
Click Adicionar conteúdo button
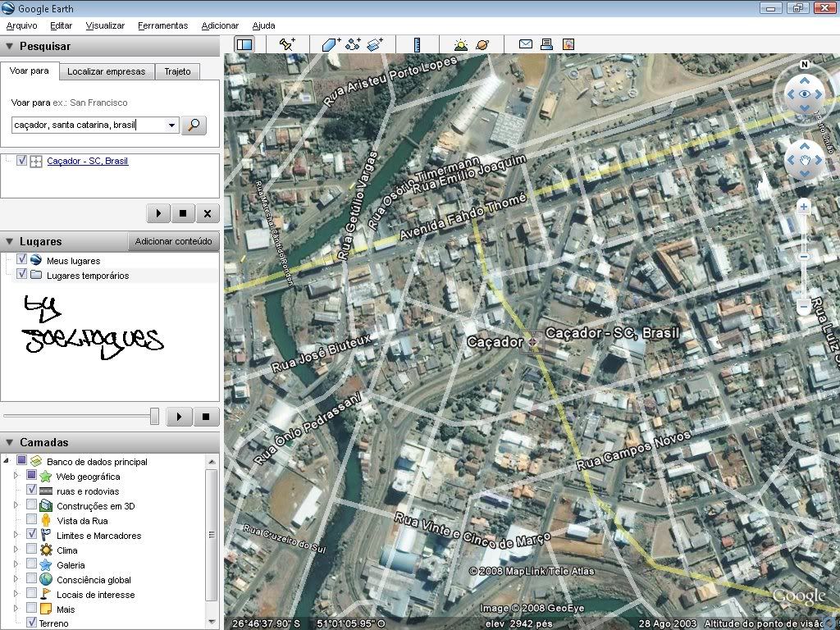[x=174, y=241]
